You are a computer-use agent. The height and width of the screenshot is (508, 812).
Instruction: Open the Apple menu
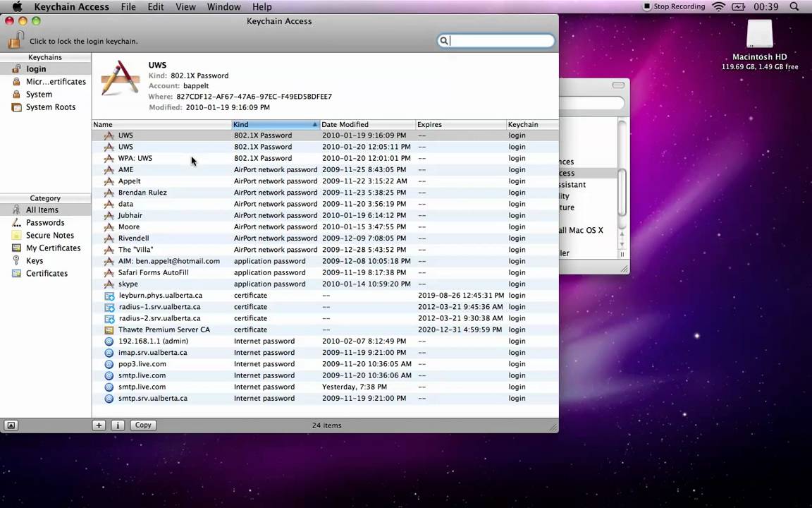coord(17,7)
